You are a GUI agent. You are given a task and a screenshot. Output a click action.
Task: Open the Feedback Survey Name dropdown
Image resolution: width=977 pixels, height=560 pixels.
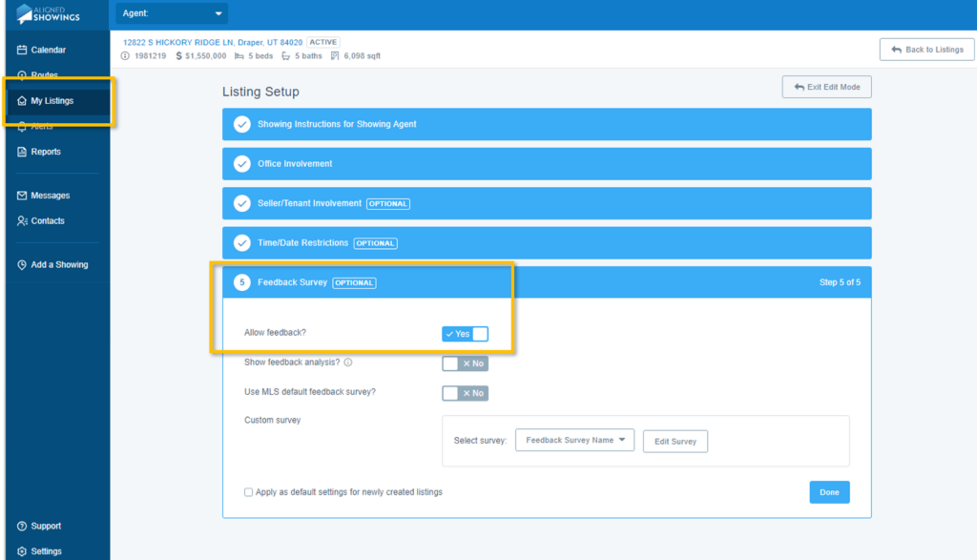[x=574, y=440]
